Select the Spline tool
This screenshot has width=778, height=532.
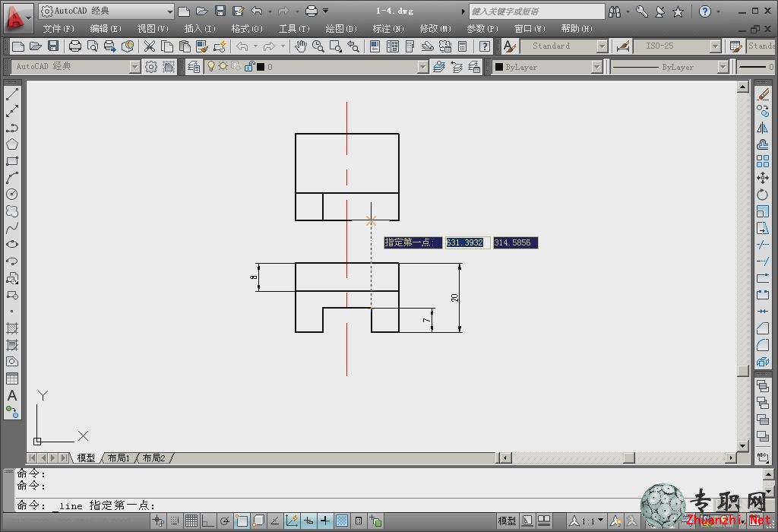(12, 228)
